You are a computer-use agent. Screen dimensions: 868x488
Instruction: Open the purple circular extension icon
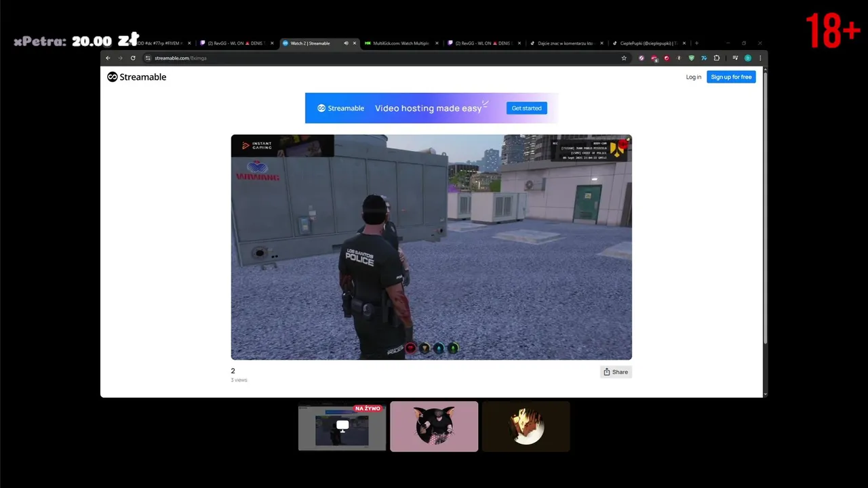tap(642, 58)
